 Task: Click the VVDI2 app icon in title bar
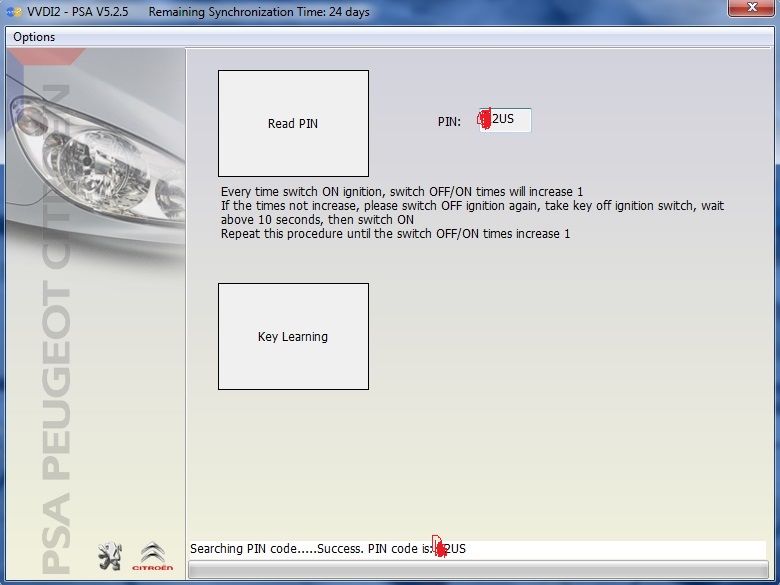pyautogui.click(x=13, y=12)
